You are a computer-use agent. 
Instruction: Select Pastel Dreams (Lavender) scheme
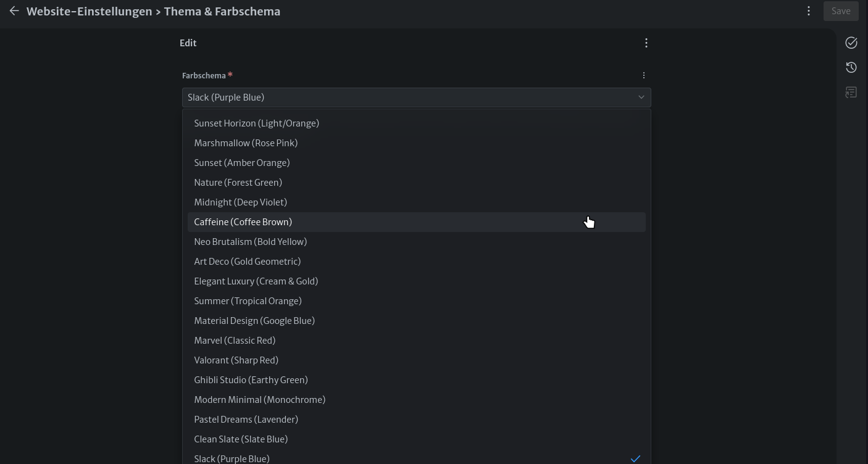point(246,419)
